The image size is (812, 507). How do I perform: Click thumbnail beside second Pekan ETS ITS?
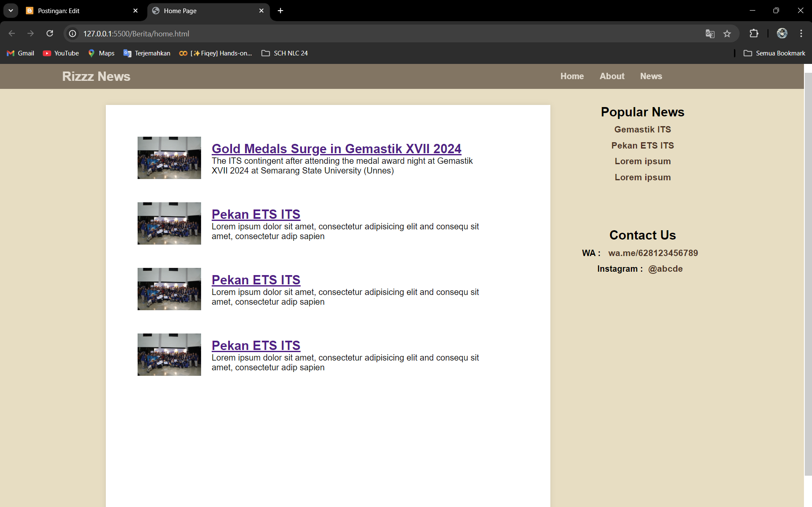coord(169,289)
